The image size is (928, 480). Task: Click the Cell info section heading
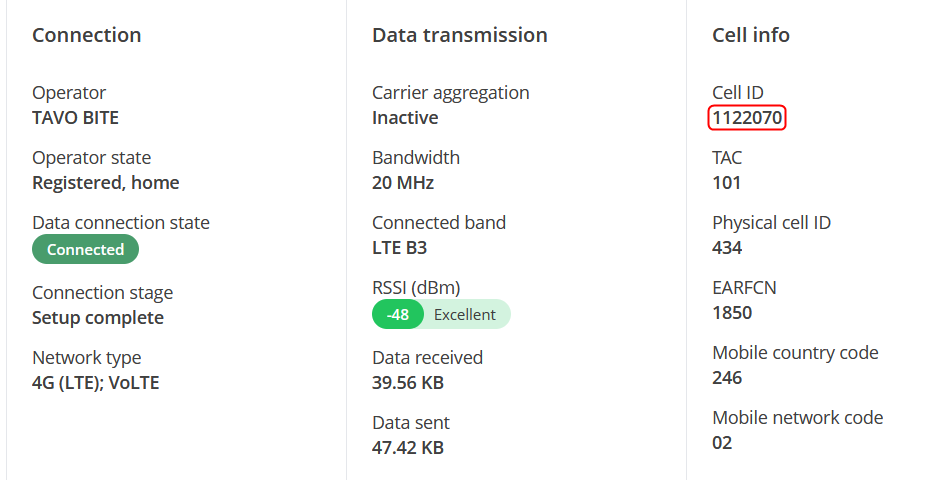pos(751,35)
